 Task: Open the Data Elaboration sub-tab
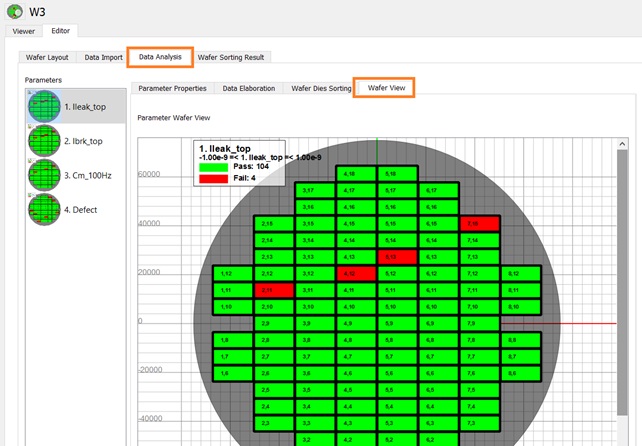coord(249,88)
